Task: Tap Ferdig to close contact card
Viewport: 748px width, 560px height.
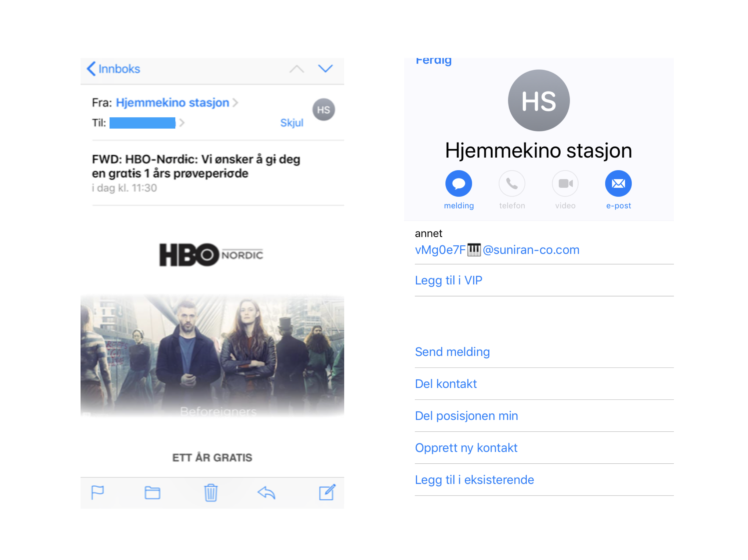Action: click(x=434, y=61)
